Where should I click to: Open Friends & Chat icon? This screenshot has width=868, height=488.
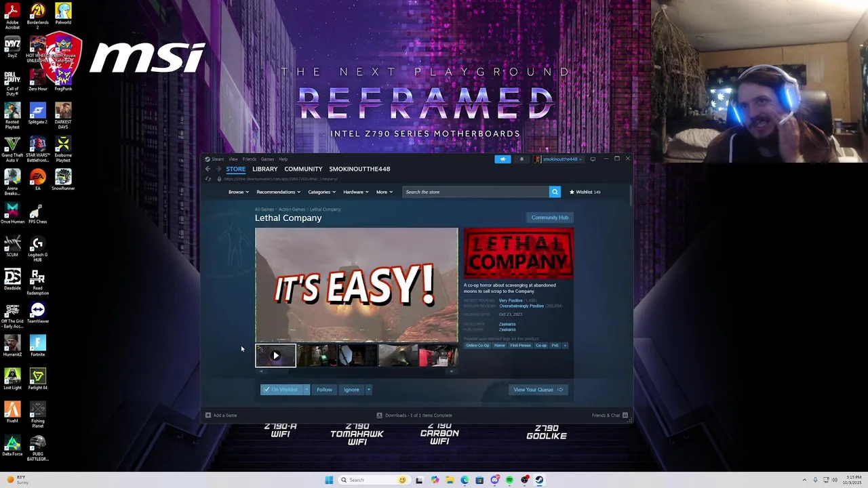coord(625,415)
